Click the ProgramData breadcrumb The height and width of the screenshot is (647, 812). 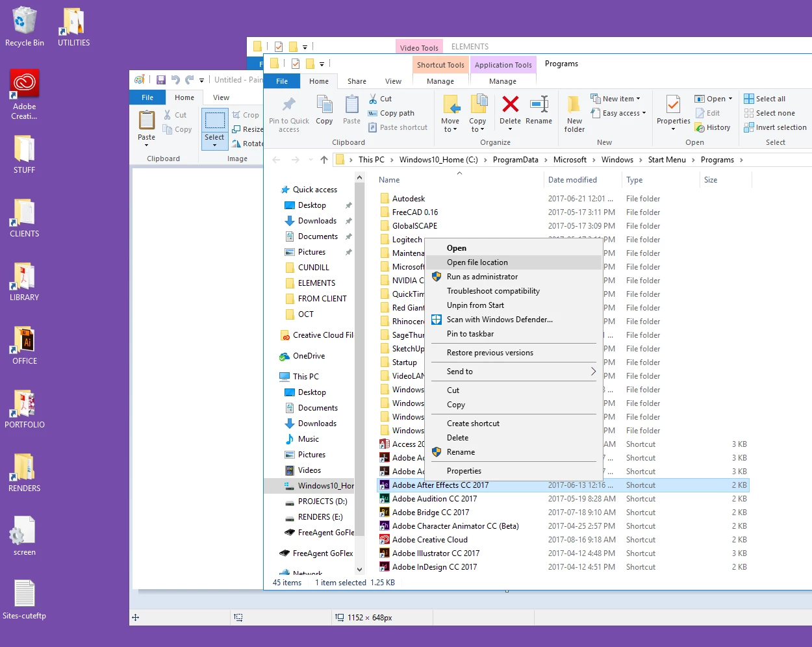click(516, 160)
